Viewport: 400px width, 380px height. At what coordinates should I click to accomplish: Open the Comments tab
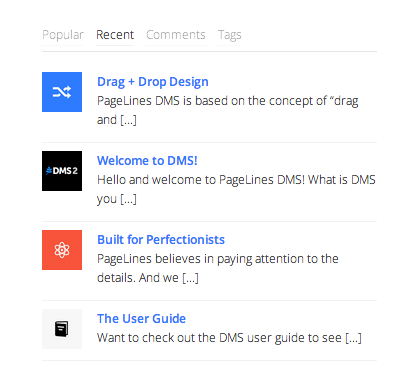176,35
